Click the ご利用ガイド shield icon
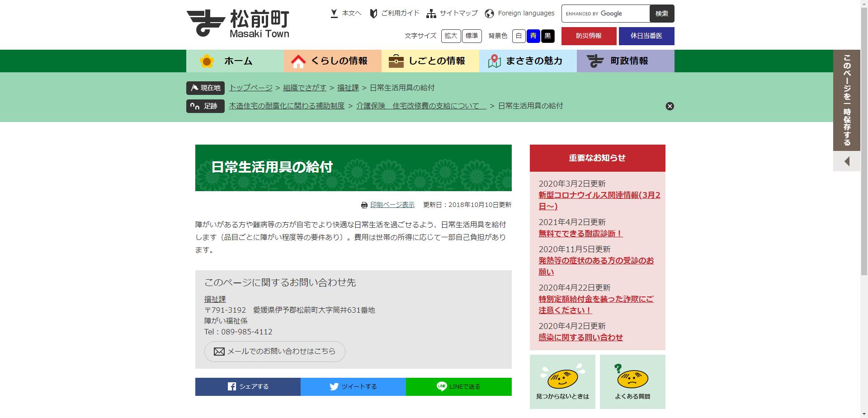The image size is (868, 418). 373,13
